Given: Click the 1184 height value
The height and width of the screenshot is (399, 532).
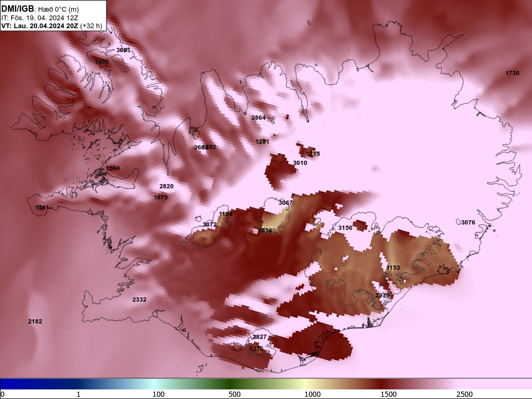Looking at the screenshot, I should [226, 214].
